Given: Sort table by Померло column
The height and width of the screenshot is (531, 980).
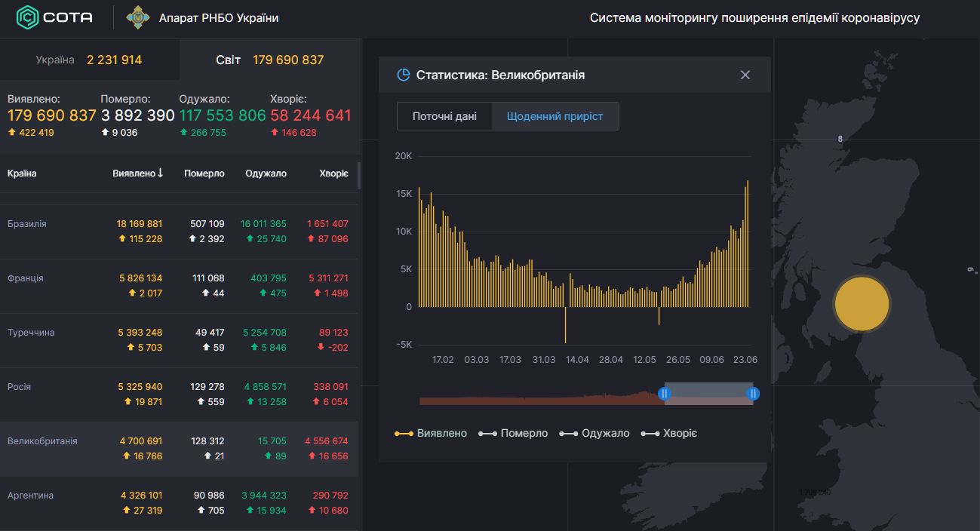Looking at the screenshot, I should pos(204,173).
